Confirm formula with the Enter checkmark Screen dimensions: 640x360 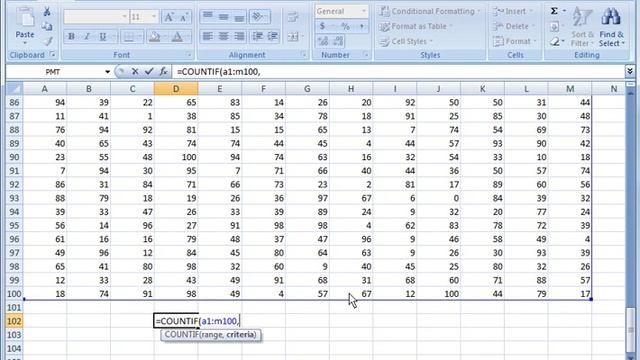(x=149, y=72)
